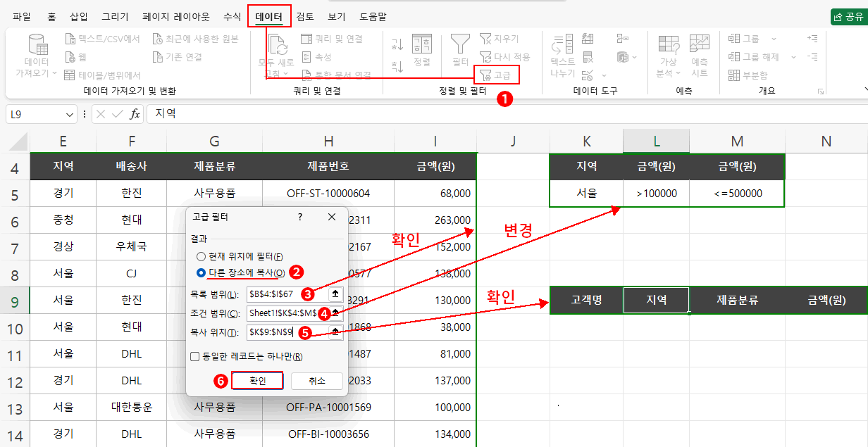Click the remove duplicates icon
Screen dimensions: 868x447
588,57
